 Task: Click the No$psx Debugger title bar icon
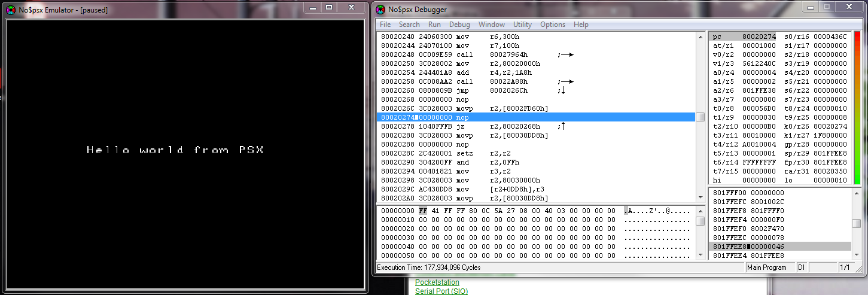380,9
